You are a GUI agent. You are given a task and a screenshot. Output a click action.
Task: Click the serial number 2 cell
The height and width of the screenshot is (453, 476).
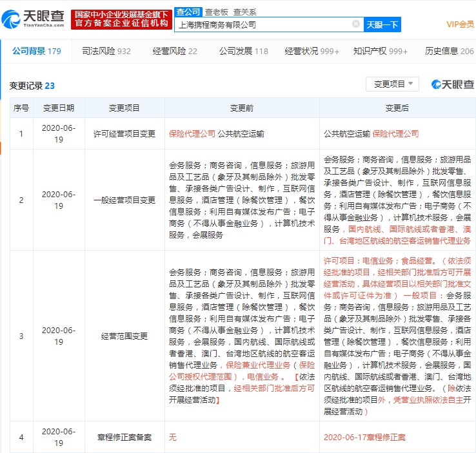(x=21, y=200)
